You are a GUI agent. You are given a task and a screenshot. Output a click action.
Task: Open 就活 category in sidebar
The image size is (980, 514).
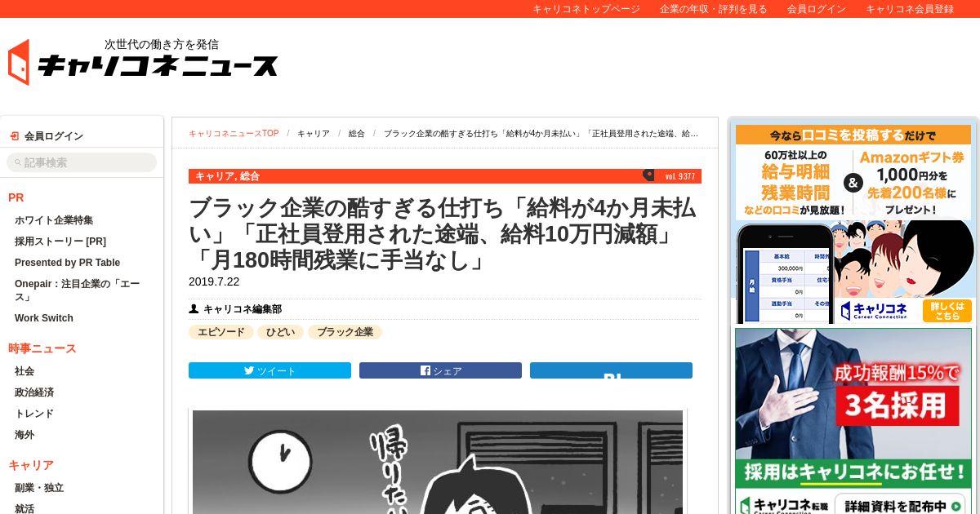pyautogui.click(x=24, y=508)
